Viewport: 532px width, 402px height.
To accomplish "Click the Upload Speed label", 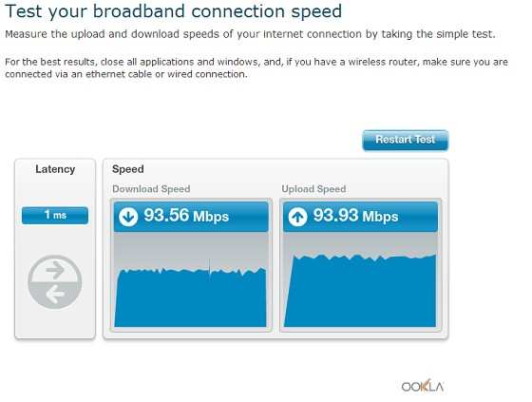I will 313,189.
